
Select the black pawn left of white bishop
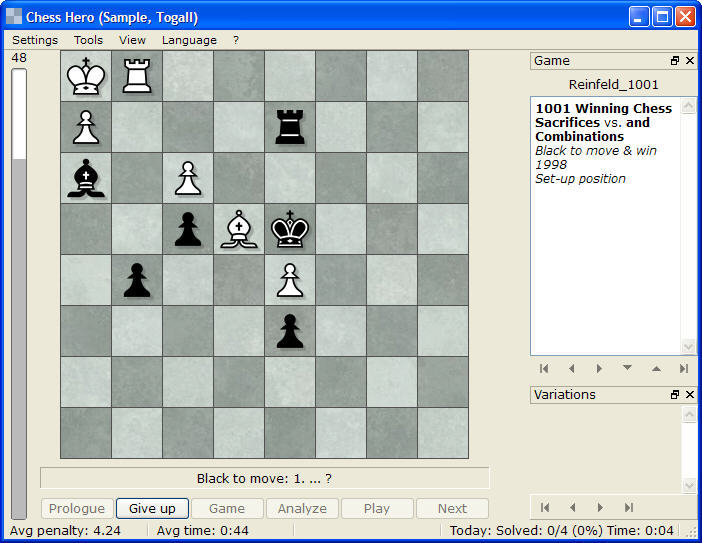coord(188,229)
